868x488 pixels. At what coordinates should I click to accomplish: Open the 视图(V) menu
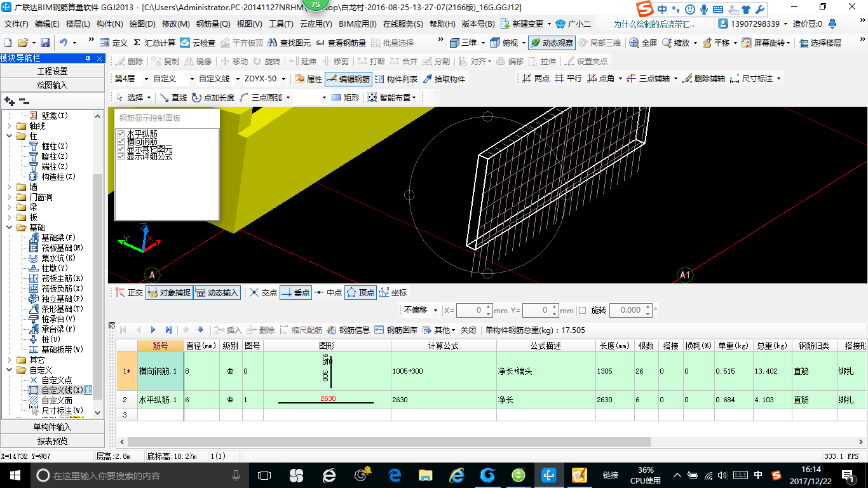coord(249,24)
